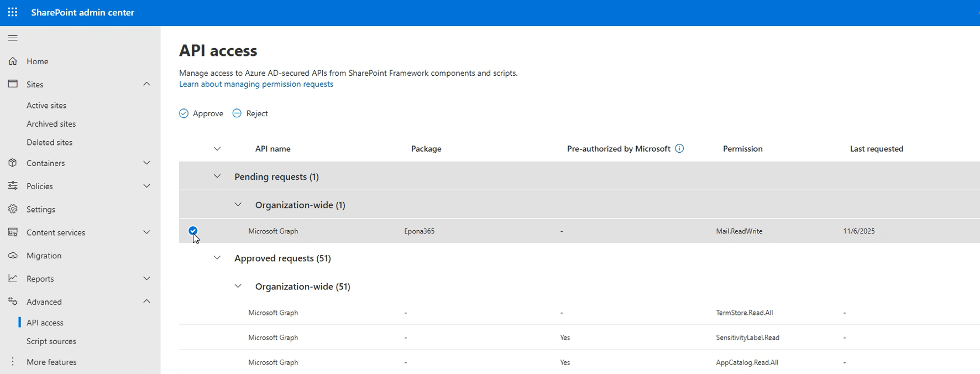
Task: Reject the selected permission request
Action: tap(250, 113)
